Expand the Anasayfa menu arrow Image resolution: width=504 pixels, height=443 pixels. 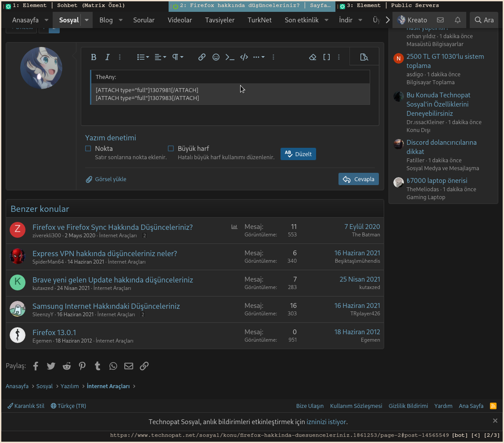[46, 20]
